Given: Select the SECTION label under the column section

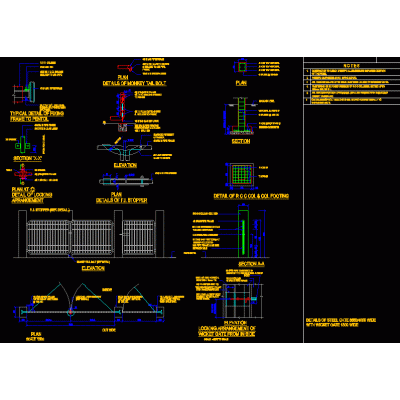Looking at the screenshot, I should [x=241, y=141].
